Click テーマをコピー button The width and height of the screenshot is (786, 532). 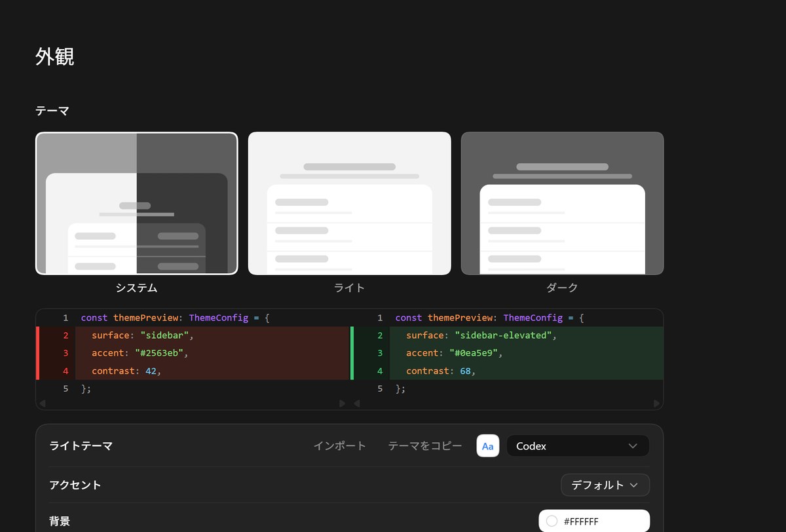coord(425,446)
